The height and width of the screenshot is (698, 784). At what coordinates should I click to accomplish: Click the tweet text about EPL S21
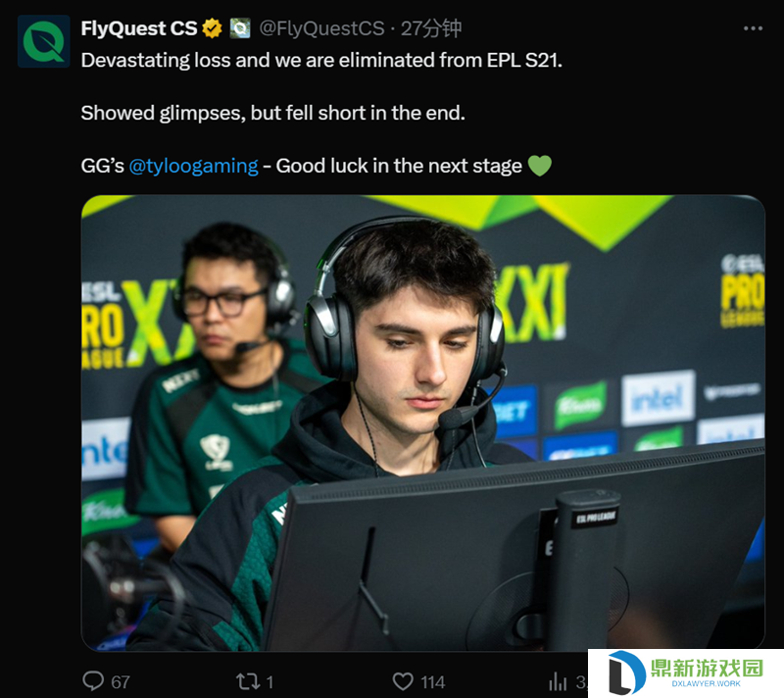tap(321, 61)
